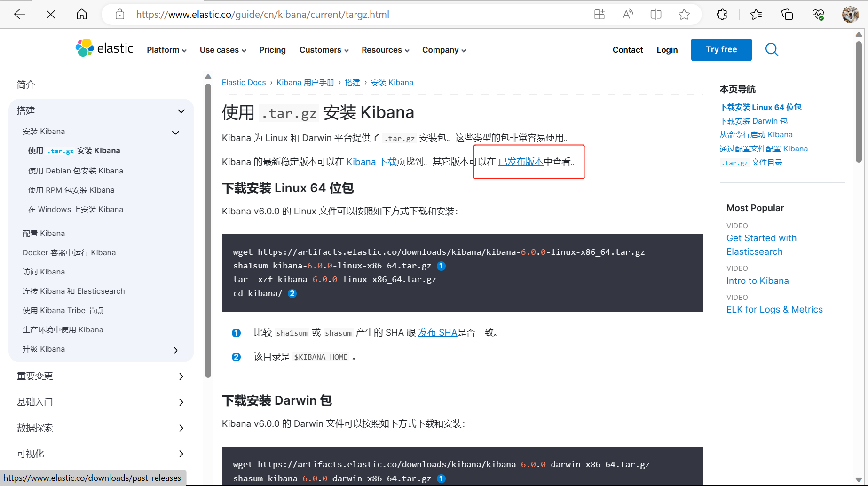Collapse the 搭建 sidebar section

181,111
